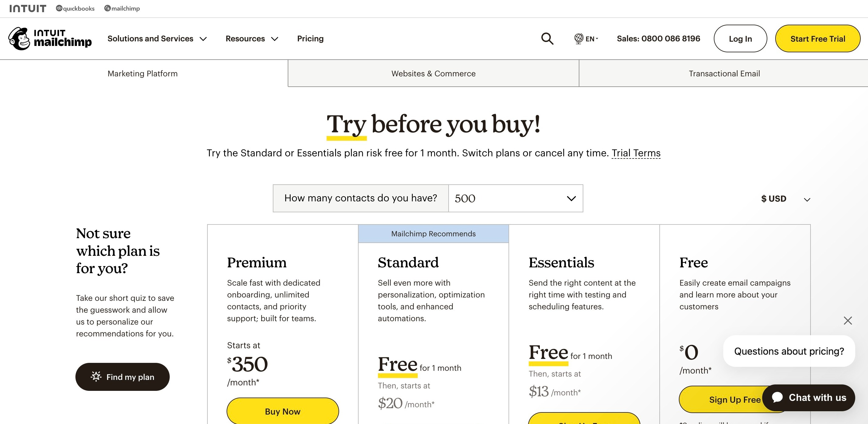
Task: Click the Find my plan button
Action: click(x=122, y=377)
